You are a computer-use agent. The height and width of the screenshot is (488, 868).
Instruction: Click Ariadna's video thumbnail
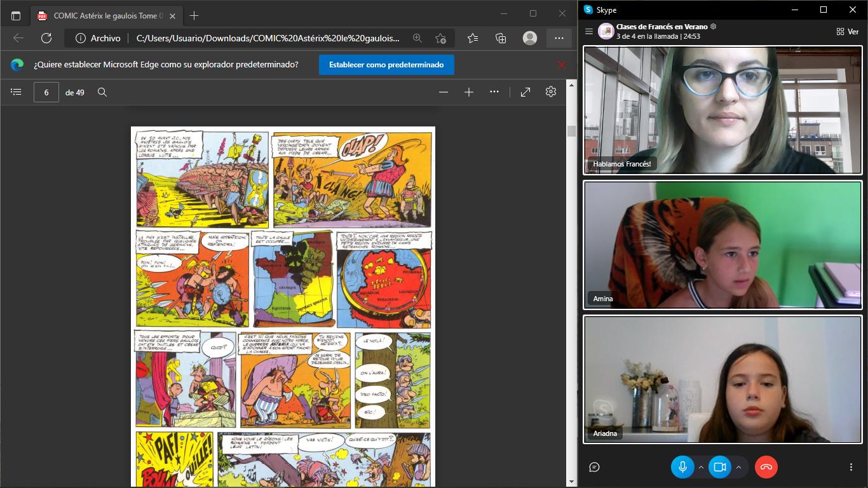point(722,379)
